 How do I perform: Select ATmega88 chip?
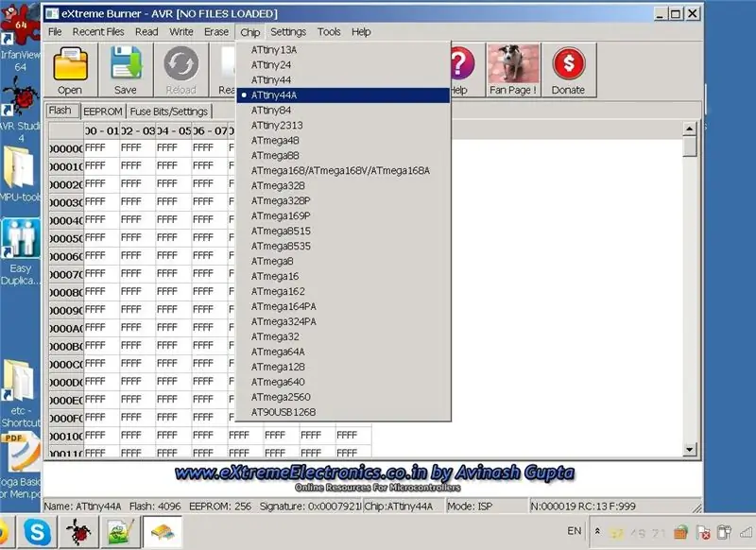coord(343,156)
